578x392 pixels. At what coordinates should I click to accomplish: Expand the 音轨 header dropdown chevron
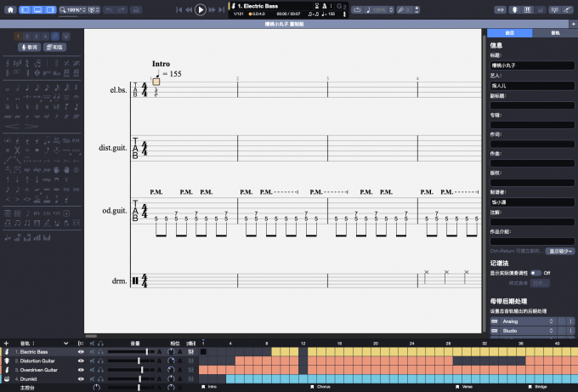[65, 343]
